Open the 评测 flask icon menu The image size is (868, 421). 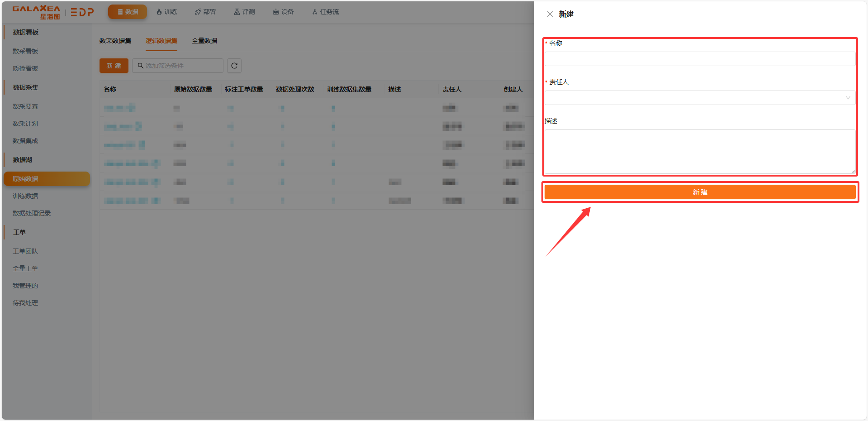point(244,12)
